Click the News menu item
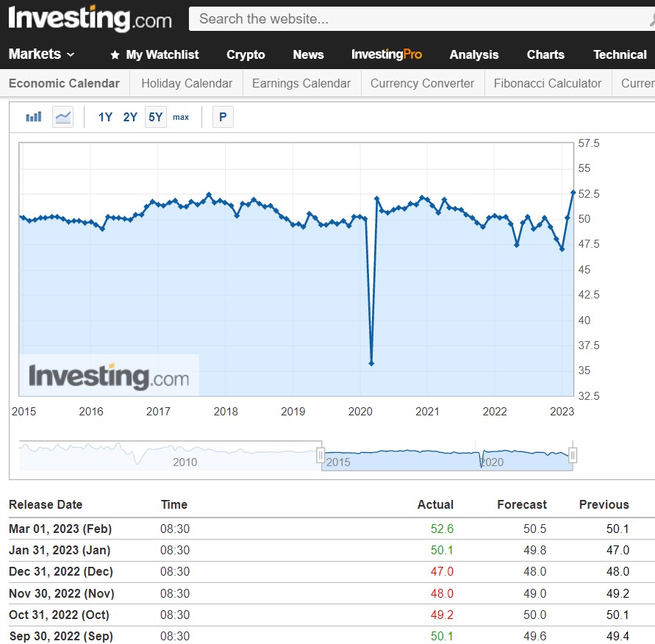The height and width of the screenshot is (644, 655). tap(308, 54)
